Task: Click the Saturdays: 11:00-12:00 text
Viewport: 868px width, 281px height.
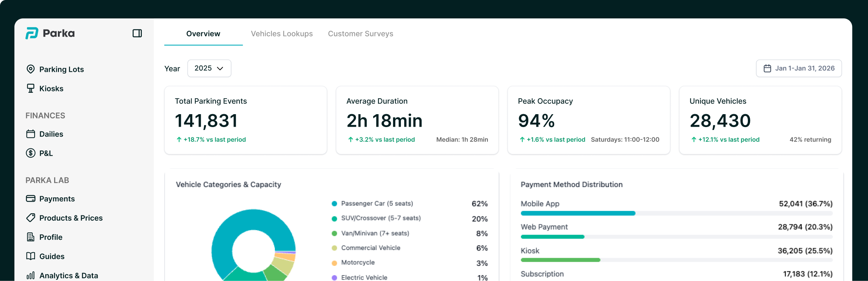Action: 625,140
